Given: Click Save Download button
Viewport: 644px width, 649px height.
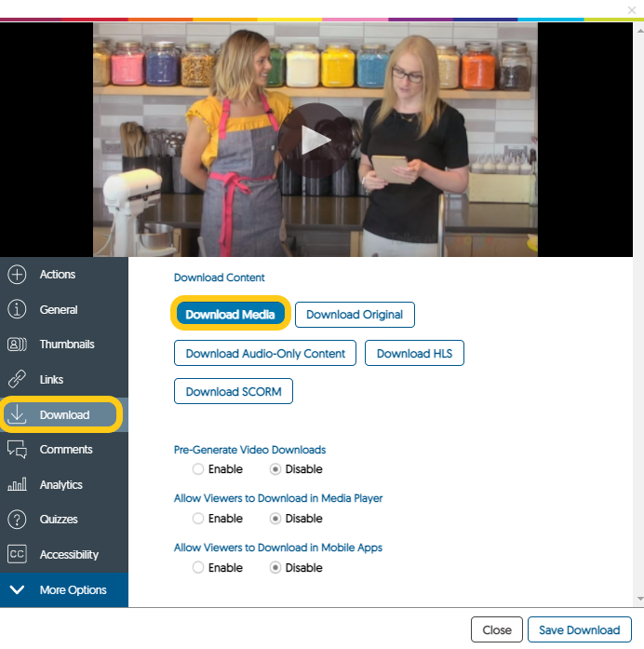Looking at the screenshot, I should coord(579,630).
